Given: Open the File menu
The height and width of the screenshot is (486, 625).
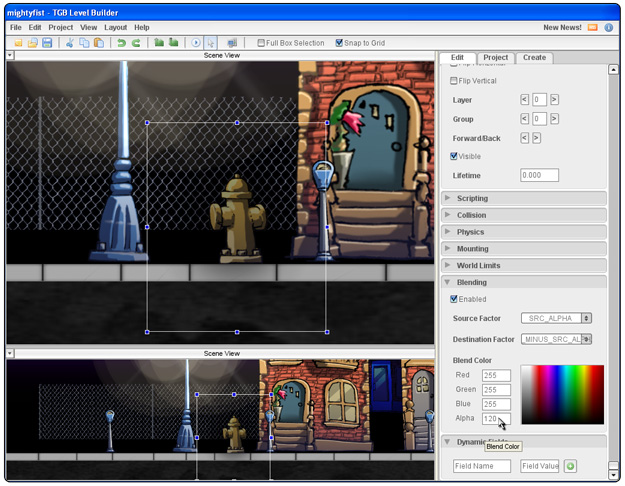Looking at the screenshot, I should pos(16,28).
